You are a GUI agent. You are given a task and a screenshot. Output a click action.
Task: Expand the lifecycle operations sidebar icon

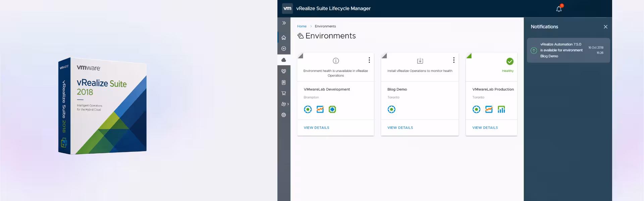[x=285, y=104]
